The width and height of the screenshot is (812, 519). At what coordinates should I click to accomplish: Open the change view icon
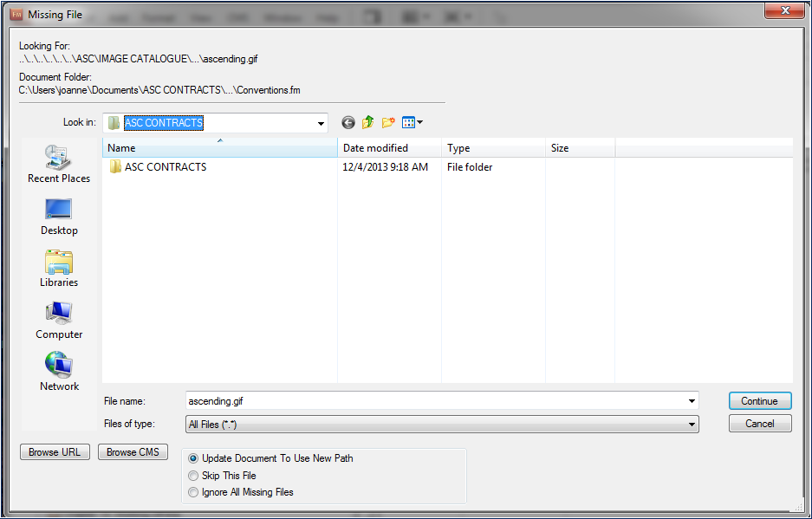click(x=409, y=122)
